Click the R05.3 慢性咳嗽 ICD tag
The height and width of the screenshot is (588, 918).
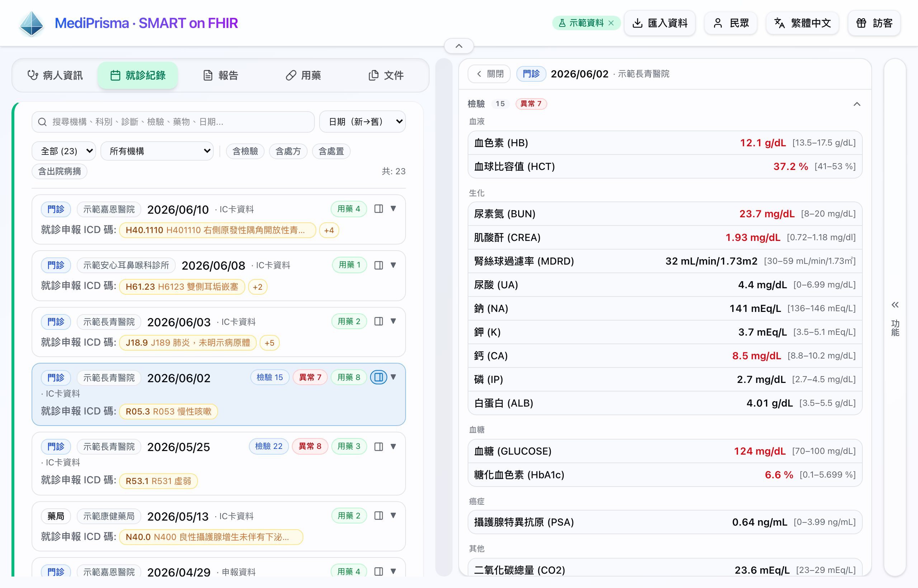[x=169, y=412]
